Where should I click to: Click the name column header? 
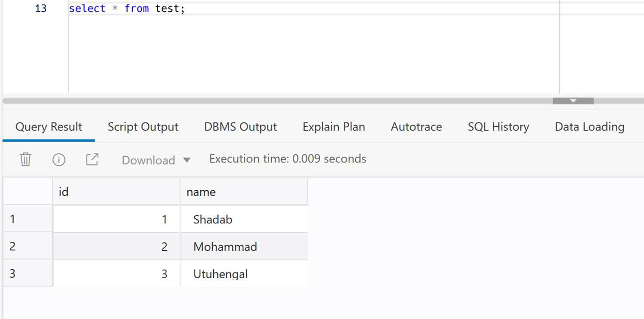tap(244, 192)
